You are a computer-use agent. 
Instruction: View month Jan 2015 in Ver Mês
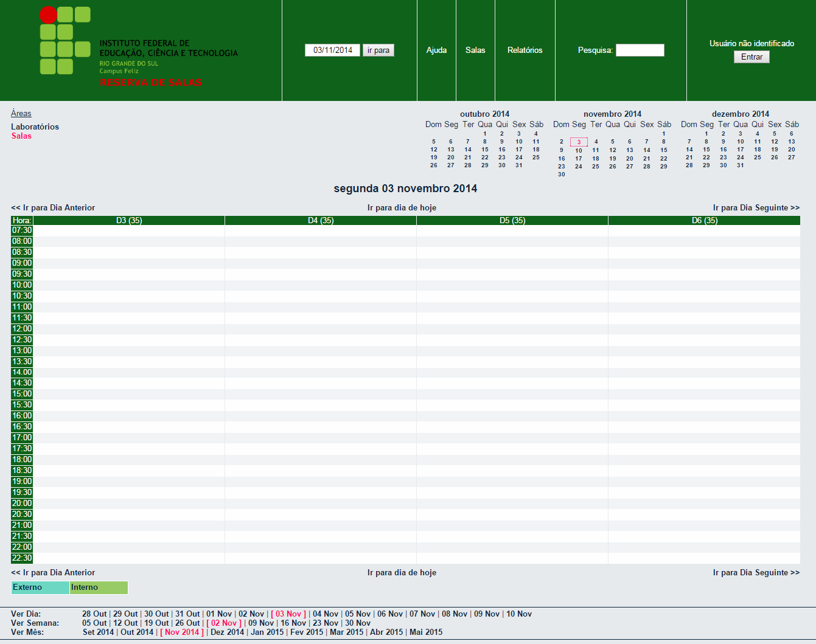point(267,632)
